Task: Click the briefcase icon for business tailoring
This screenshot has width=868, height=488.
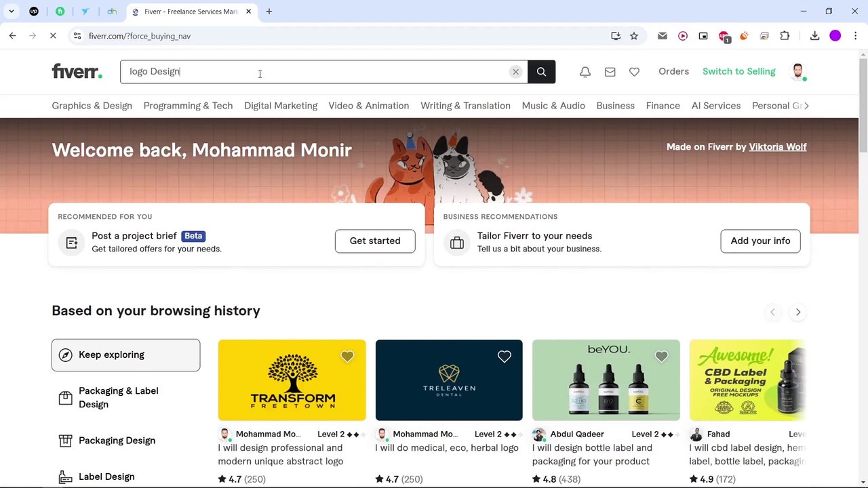Action: pos(457,242)
